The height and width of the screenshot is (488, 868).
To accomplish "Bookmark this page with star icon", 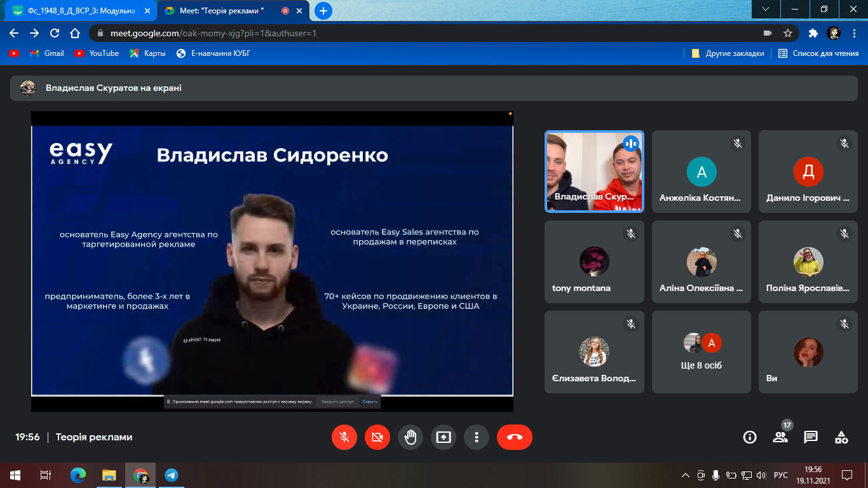I will [x=788, y=33].
